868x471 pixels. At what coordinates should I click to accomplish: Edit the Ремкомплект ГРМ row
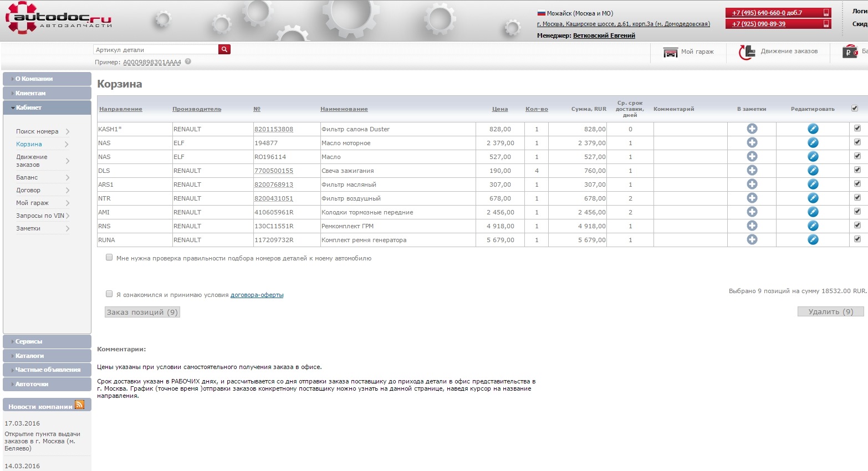813,226
